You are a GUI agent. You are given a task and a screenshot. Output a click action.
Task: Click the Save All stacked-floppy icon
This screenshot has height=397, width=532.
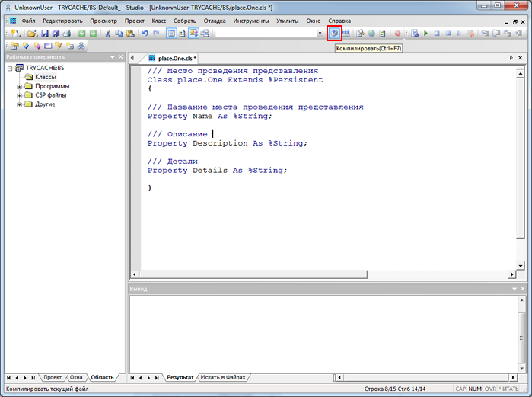[x=56, y=34]
